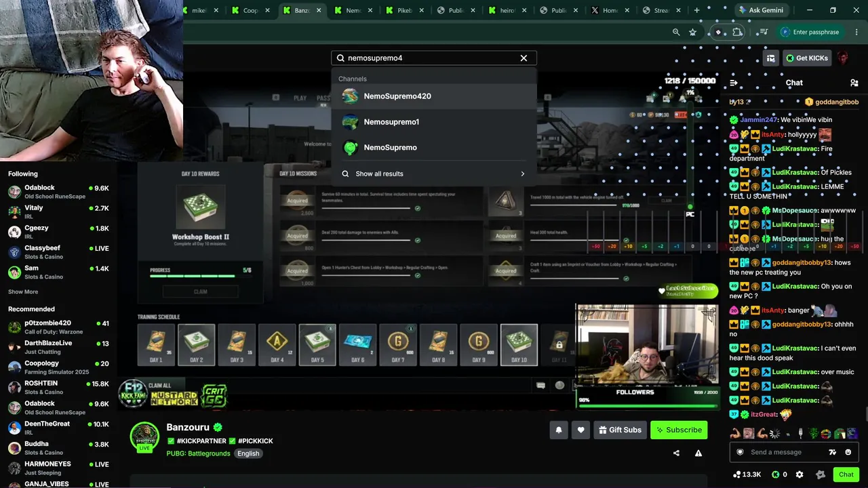Image resolution: width=868 pixels, height=488 pixels.
Task: Open the chat identity shield icon
Action: coord(740,452)
